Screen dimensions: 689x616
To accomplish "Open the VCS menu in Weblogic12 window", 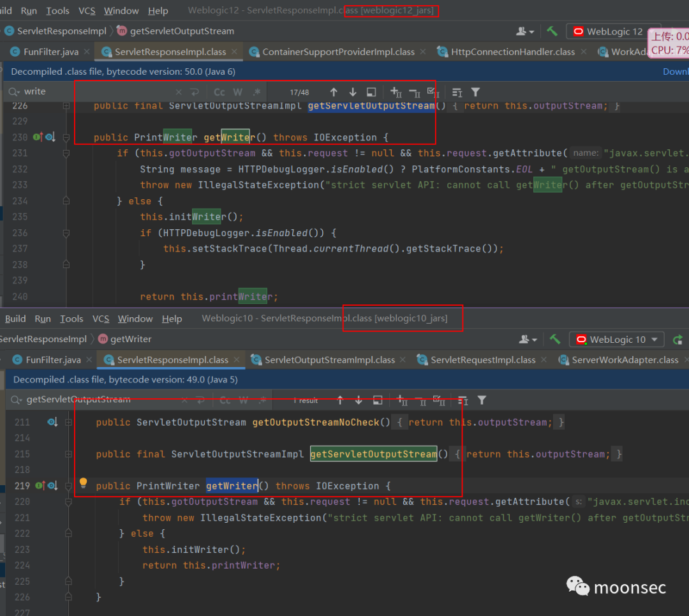I will (87, 11).
